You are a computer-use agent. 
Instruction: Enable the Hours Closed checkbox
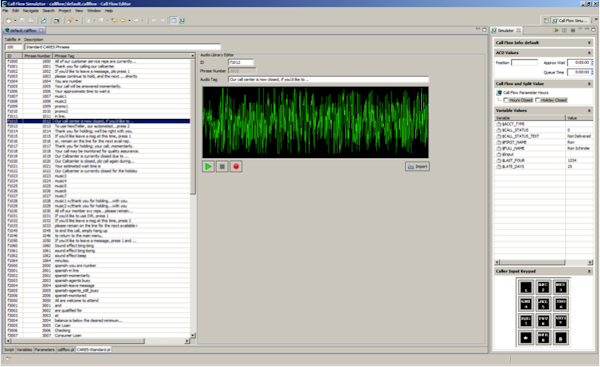tap(506, 100)
